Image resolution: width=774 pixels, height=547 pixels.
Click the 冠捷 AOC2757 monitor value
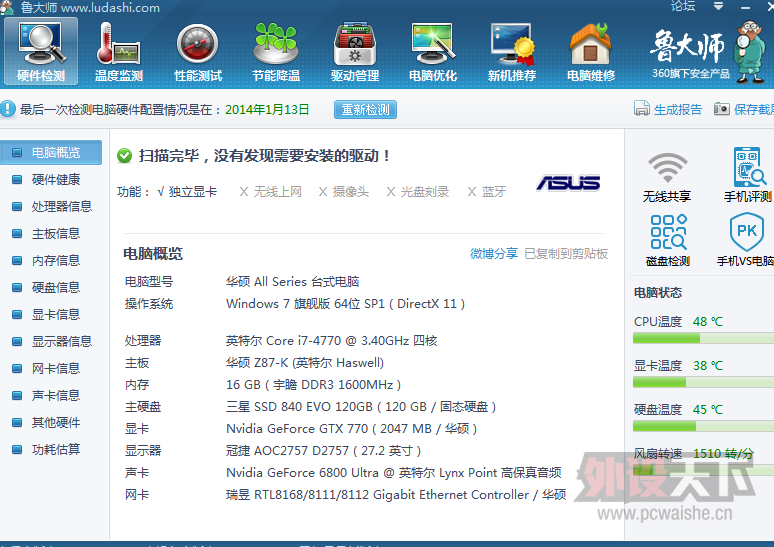coord(323,451)
